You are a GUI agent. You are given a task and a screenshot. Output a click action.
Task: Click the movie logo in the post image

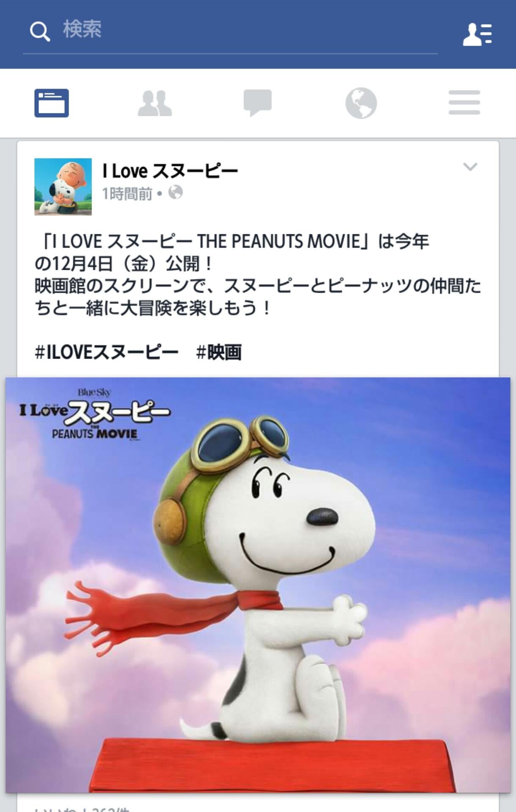pyautogui.click(x=95, y=415)
